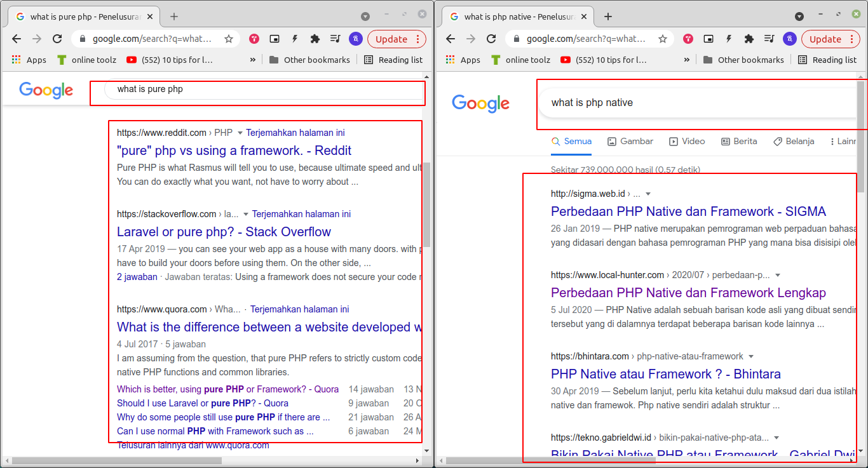
Task: Reload the page in the right window
Action: tap(491, 39)
